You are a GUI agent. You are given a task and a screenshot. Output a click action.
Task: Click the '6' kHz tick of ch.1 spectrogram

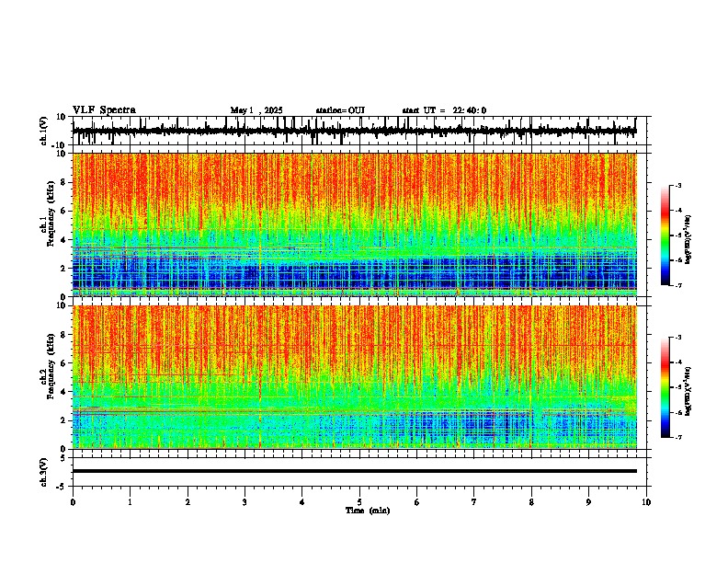pyautogui.click(x=63, y=211)
